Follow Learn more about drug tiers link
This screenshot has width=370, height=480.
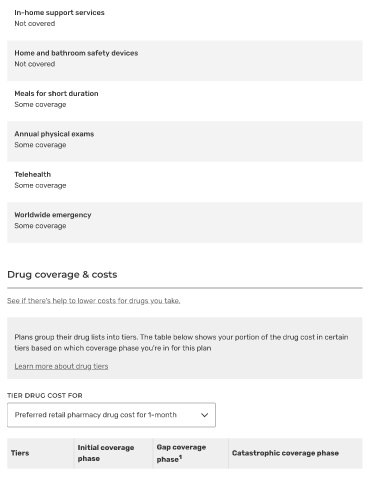(61, 366)
